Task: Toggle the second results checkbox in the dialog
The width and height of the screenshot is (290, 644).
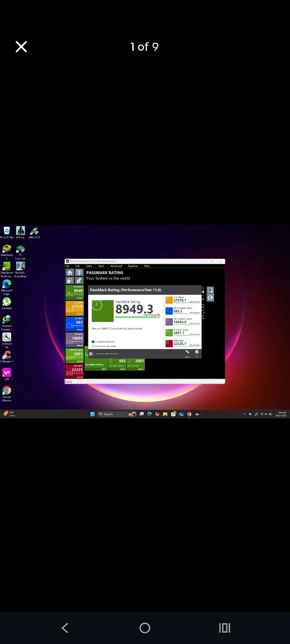Action: pyautogui.click(x=93, y=346)
